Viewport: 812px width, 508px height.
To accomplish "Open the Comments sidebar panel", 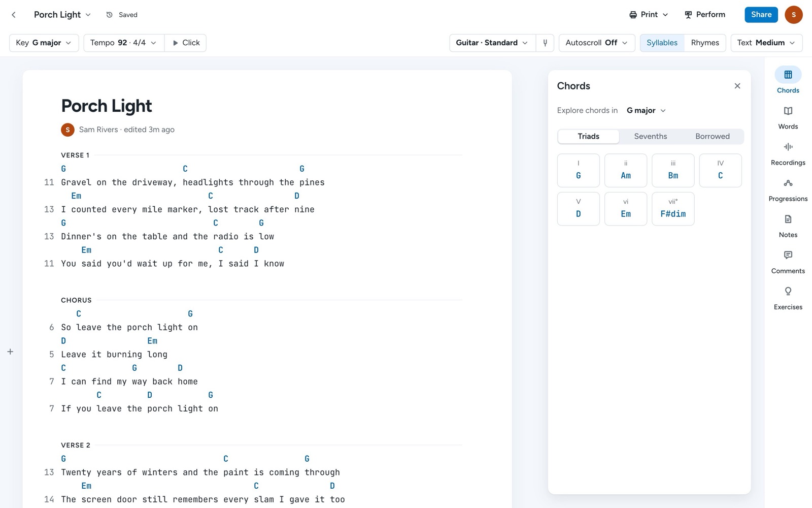I will click(788, 261).
